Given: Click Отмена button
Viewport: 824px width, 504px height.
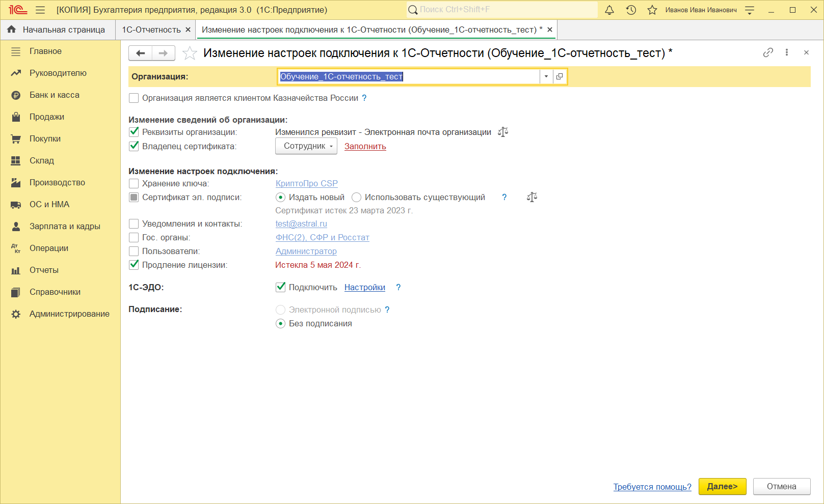Looking at the screenshot, I should tap(782, 487).
